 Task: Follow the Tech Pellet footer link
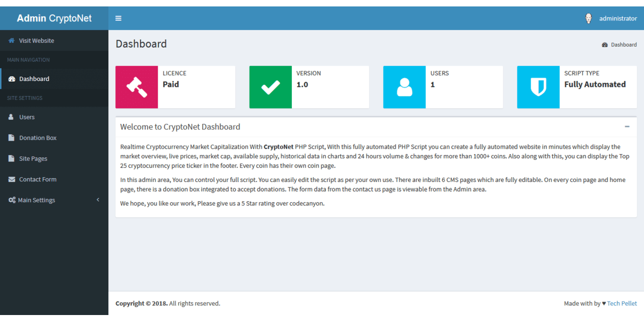(622, 304)
